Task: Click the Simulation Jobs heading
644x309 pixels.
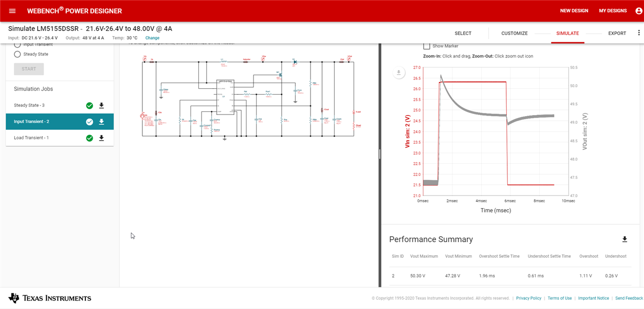Action: (34, 89)
